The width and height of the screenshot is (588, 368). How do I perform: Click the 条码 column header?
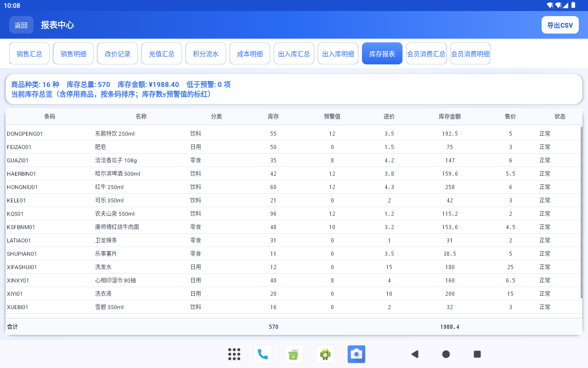click(50, 116)
